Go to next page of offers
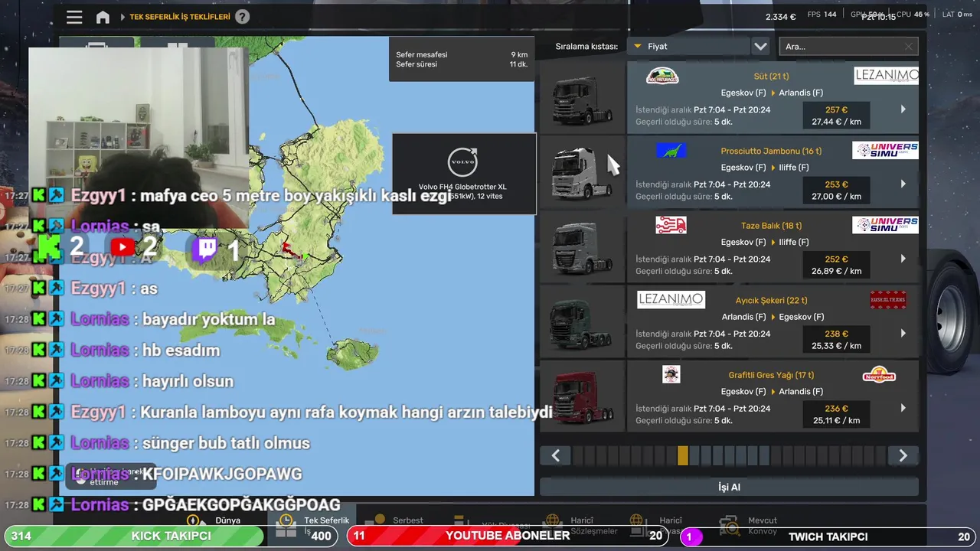Image resolution: width=980 pixels, height=551 pixels. pos(903,456)
